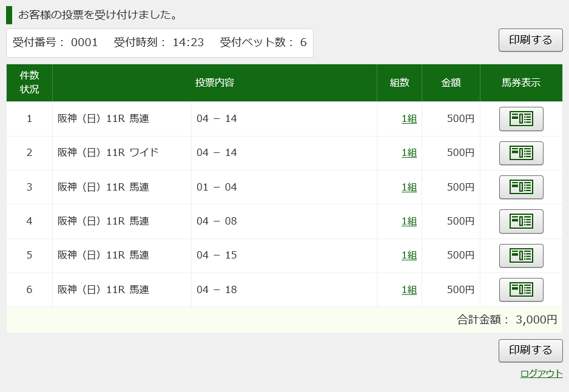Viewport: 569px width, 392px height.
Task: Select the 受付番号 0001 info box
Action: pyautogui.click(x=160, y=43)
